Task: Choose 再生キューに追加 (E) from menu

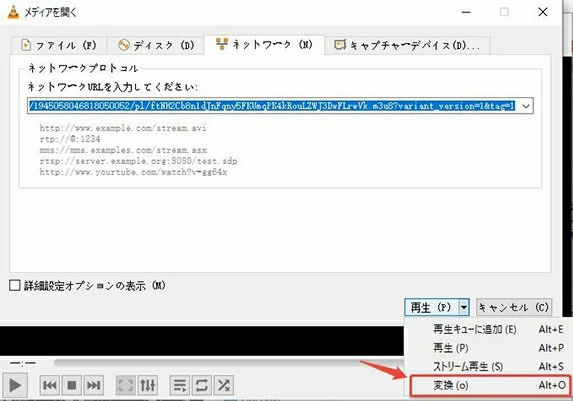Action: (488, 329)
